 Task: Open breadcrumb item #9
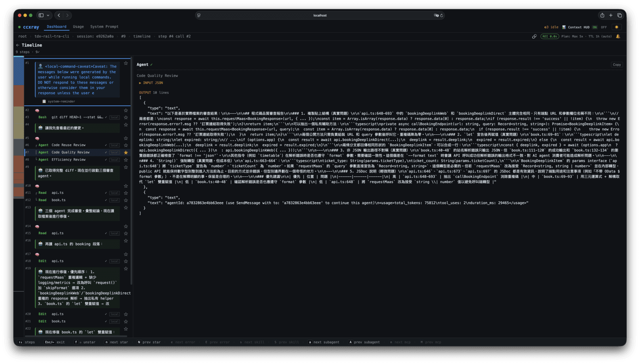(123, 36)
